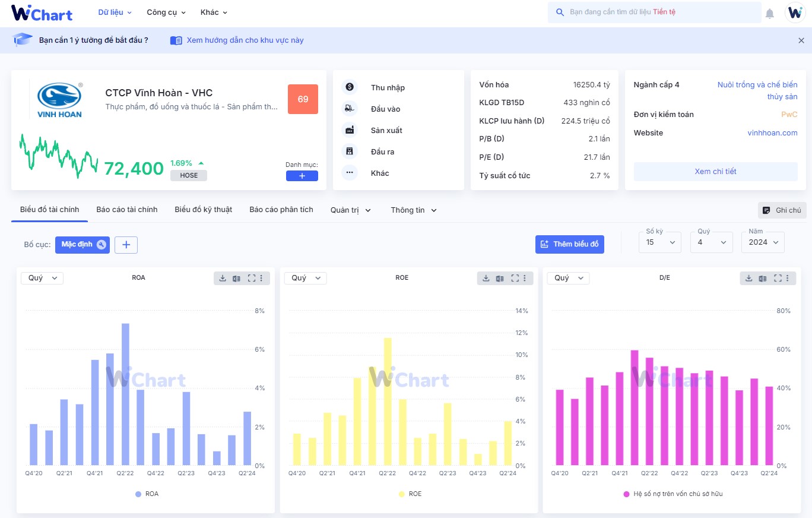Export ROE chart to Excel
This screenshot has width=812, height=518.
tap(500, 278)
